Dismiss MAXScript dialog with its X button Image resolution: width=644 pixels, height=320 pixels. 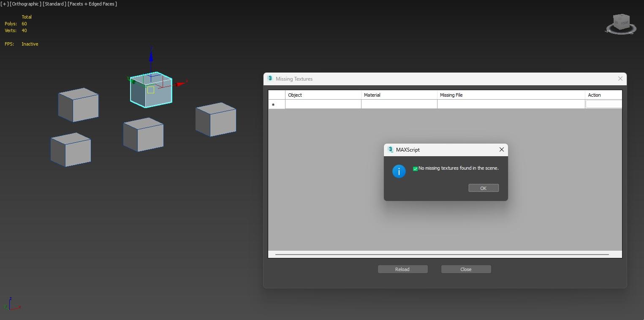pyautogui.click(x=501, y=149)
